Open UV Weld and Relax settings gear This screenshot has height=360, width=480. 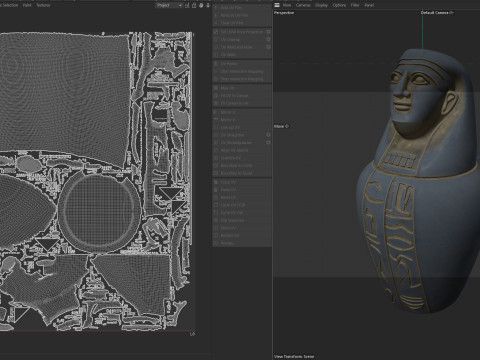pyautogui.click(x=268, y=47)
